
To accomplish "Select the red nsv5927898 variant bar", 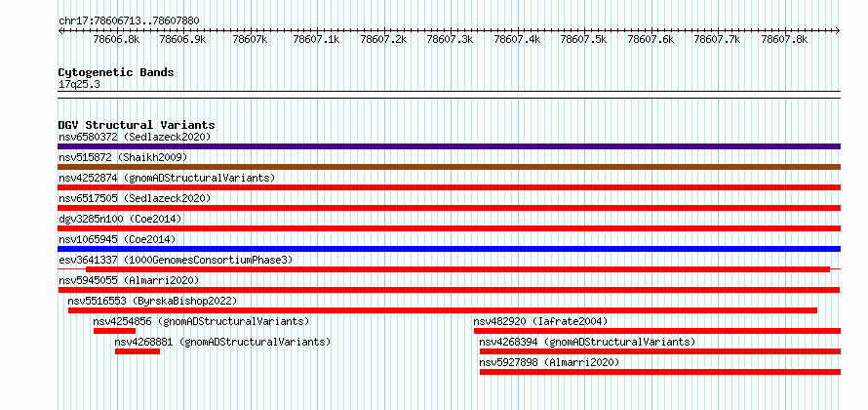I will click(660, 372).
